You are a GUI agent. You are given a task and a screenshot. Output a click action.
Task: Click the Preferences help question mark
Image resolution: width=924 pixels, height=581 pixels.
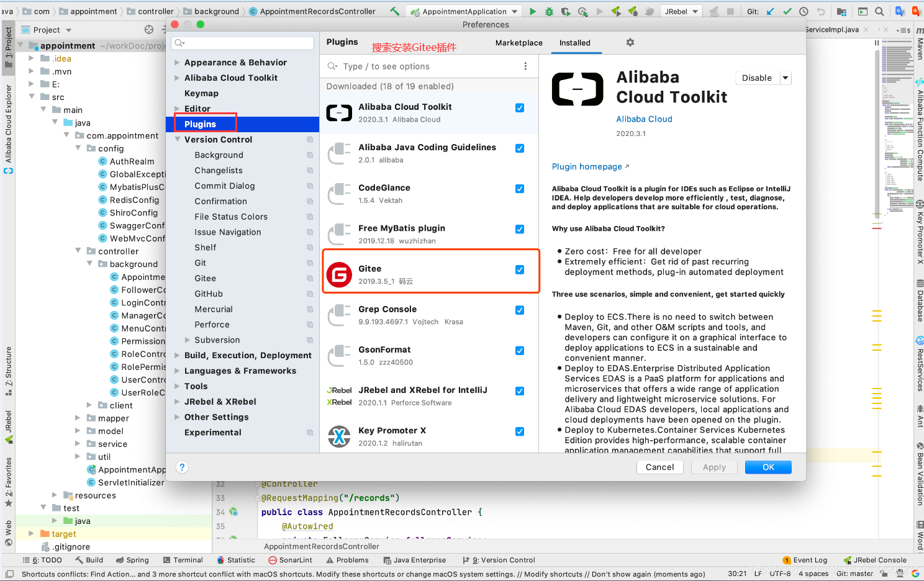[x=182, y=467]
